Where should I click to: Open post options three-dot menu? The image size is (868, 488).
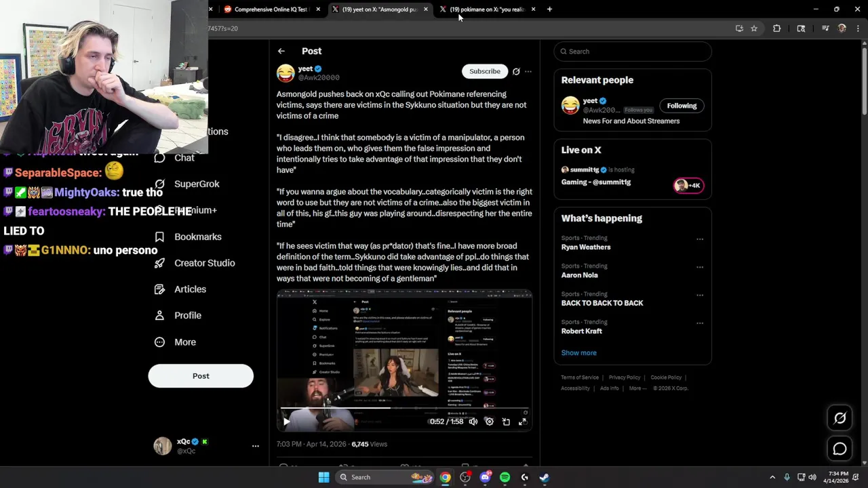[528, 71]
